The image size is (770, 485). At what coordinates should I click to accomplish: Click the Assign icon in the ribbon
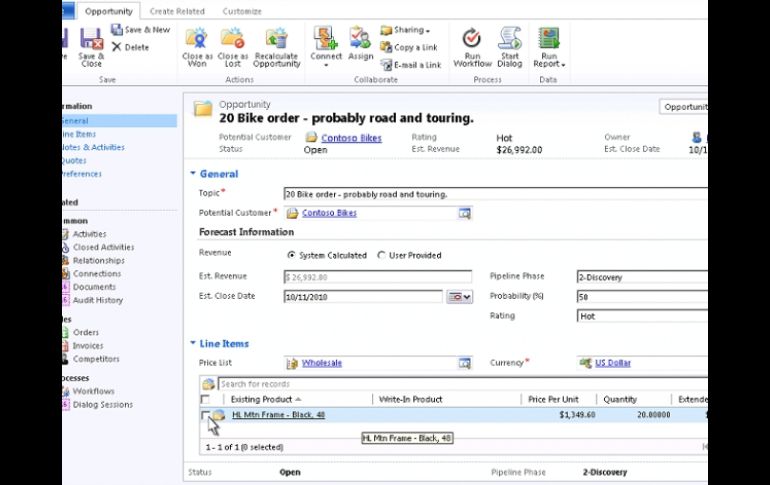tap(360, 40)
